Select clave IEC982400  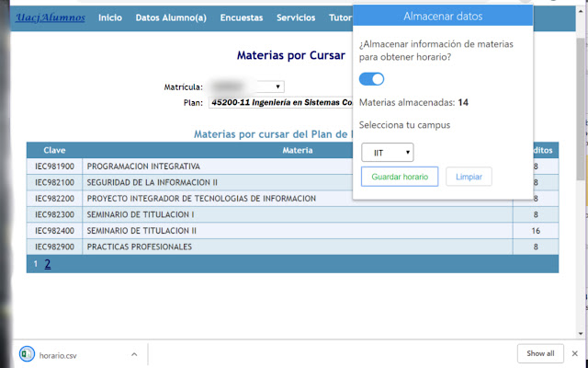[54, 231]
